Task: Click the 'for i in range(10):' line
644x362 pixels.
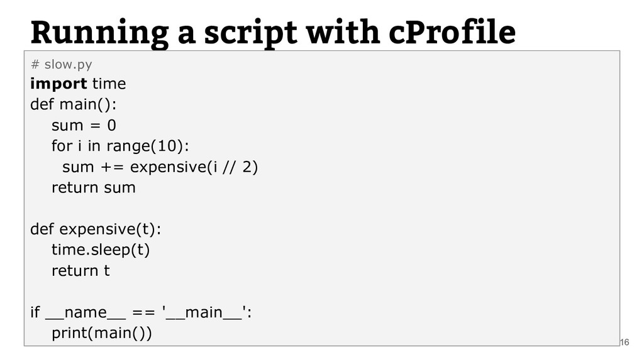Action: [x=120, y=146]
